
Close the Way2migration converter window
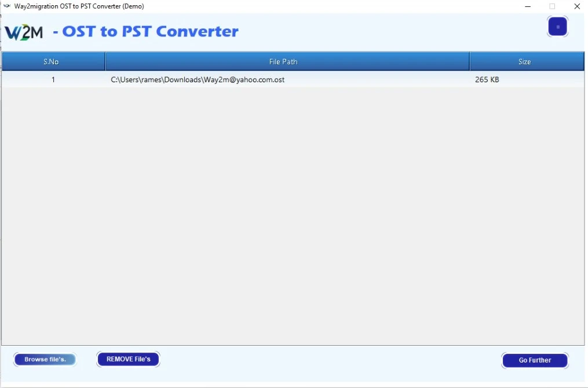point(577,6)
